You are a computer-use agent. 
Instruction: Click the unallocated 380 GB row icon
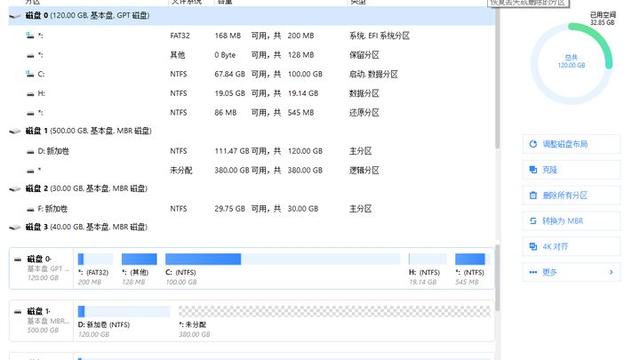tap(30, 171)
